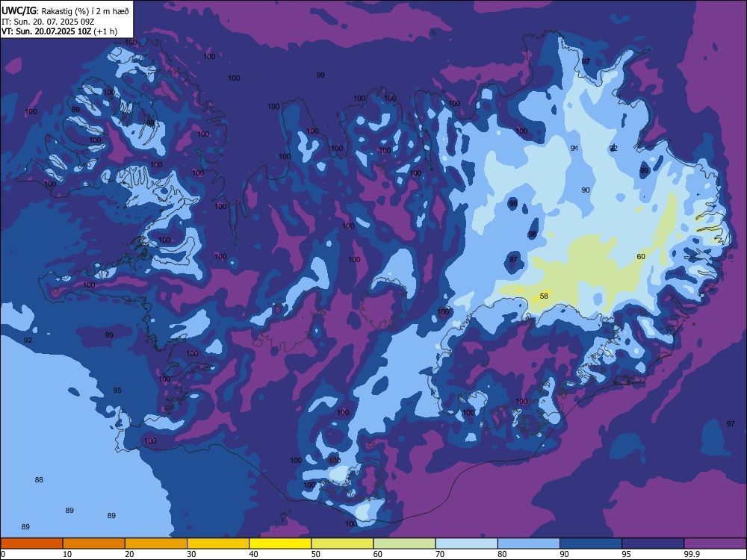Click the '30' legend scale label
The width and height of the screenshot is (747, 560).
pos(191,554)
